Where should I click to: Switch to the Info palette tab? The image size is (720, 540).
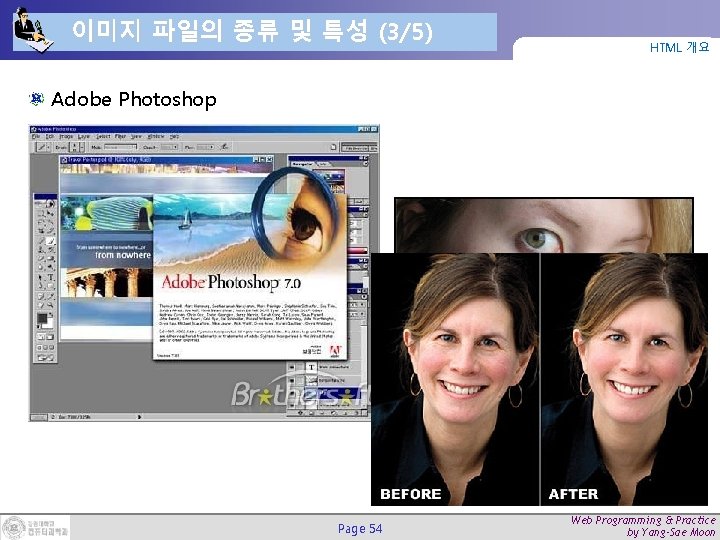pyautogui.click(x=324, y=164)
